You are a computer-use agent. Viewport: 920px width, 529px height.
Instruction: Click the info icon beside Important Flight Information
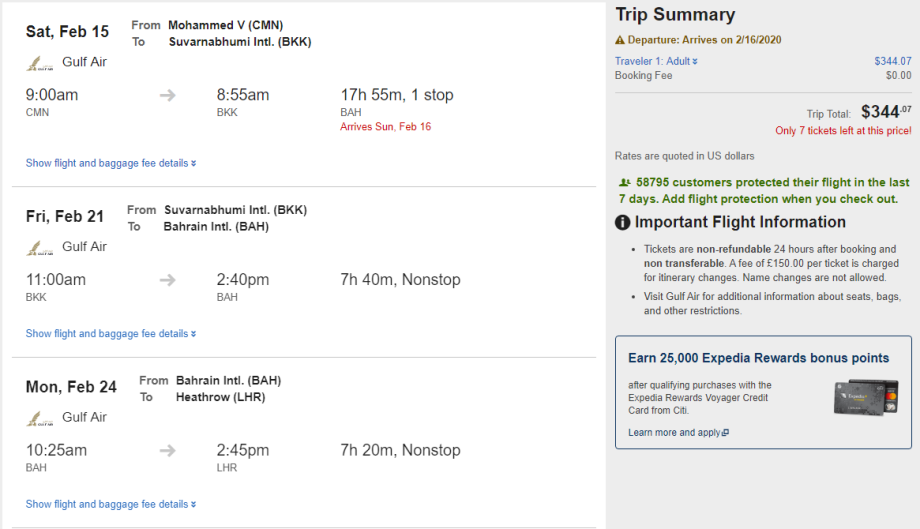pos(622,223)
